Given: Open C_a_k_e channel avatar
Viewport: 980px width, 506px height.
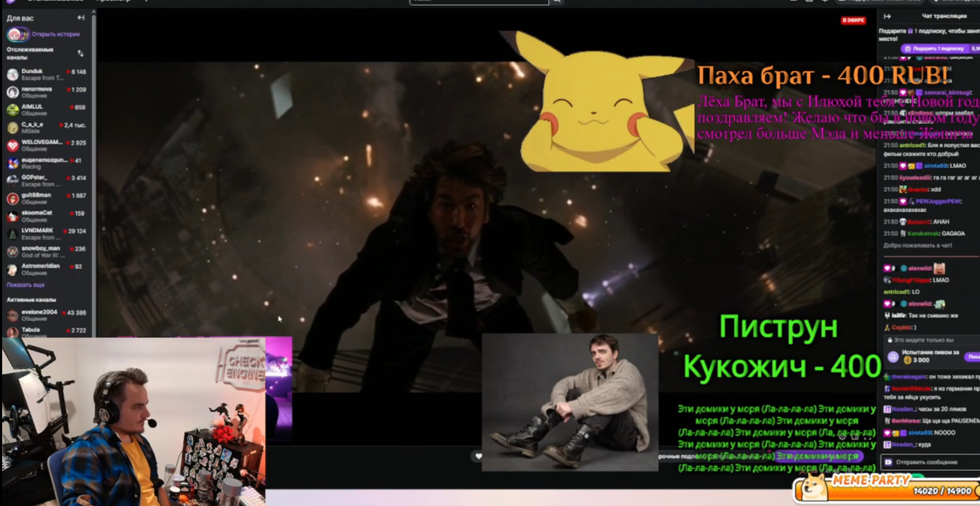Looking at the screenshot, I should point(12,127).
